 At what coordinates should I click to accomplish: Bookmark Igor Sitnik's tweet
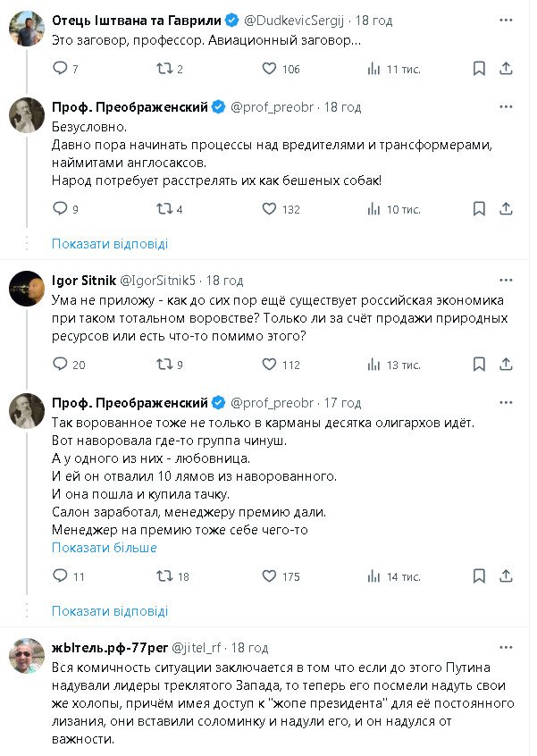[479, 364]
